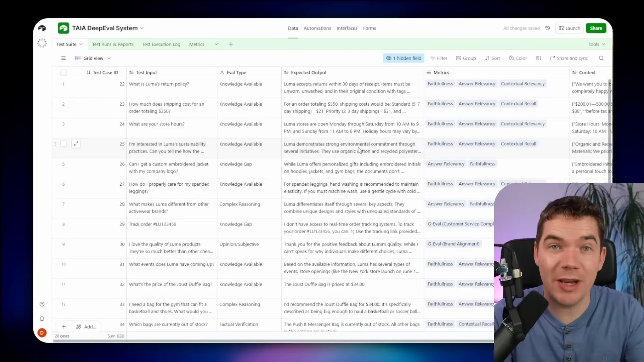Click the vertical scrollbar on the right edge

coord(610,131)
